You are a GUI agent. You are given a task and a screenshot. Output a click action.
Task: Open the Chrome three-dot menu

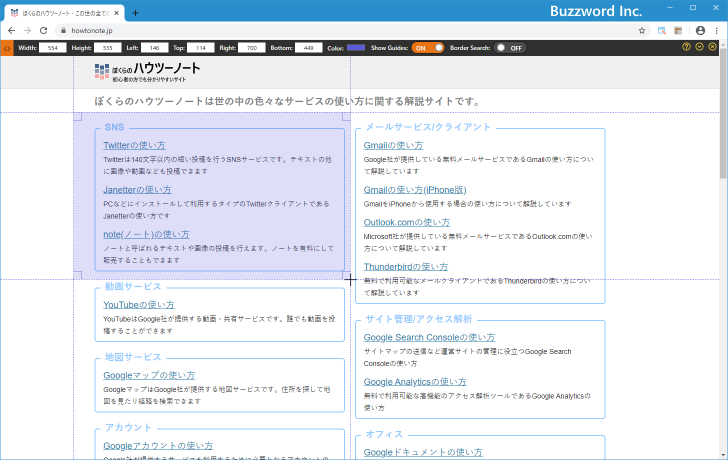coord(717,31)
